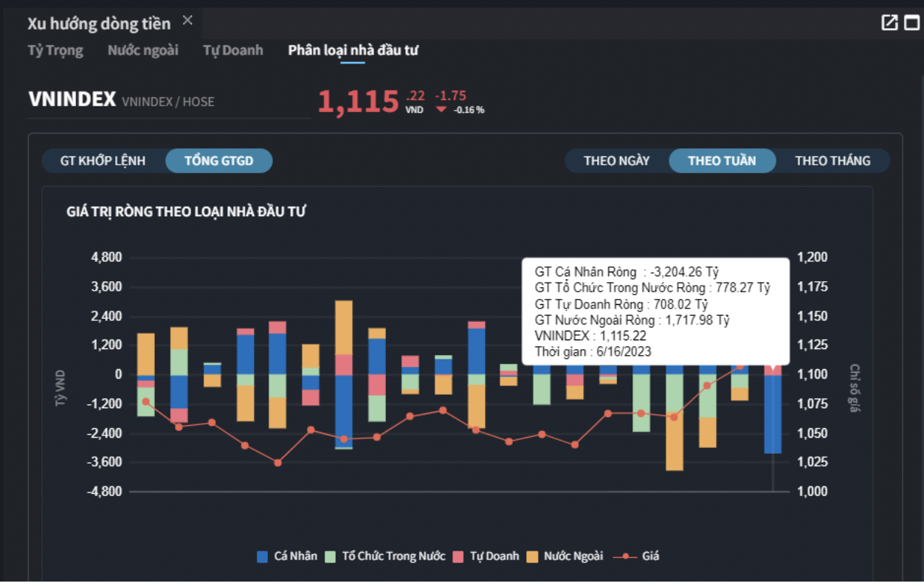Toggle Tự Doanh legend series
This screenshot has width=924, height=586.
pos(486,556)
